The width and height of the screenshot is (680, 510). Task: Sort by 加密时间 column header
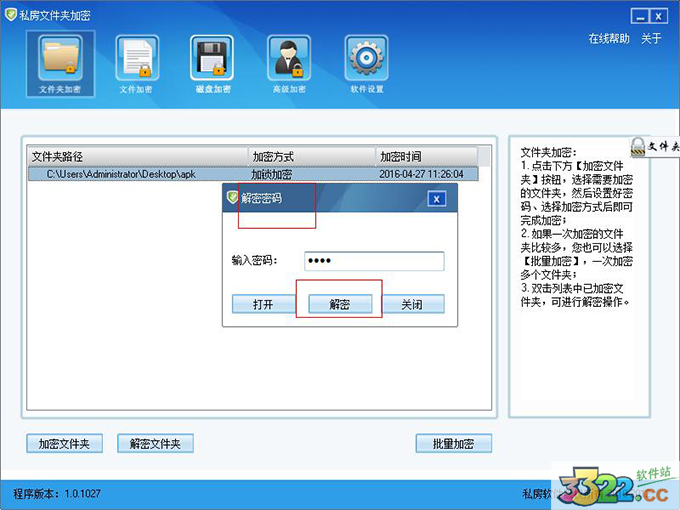pyautogui.click(x=427, y=157)
